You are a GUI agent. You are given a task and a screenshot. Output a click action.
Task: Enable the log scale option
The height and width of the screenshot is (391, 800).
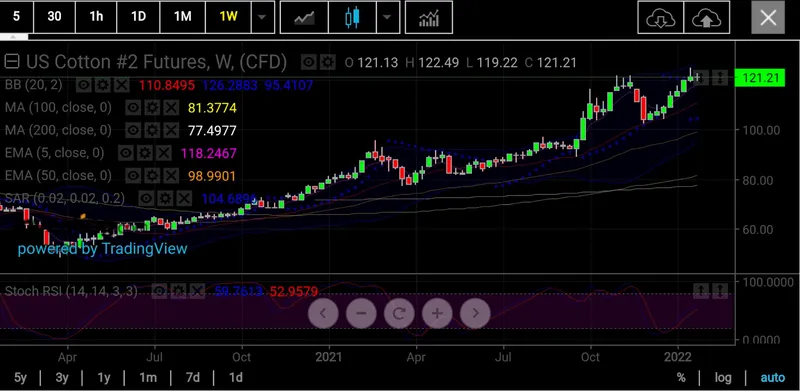tap(722, 378)
